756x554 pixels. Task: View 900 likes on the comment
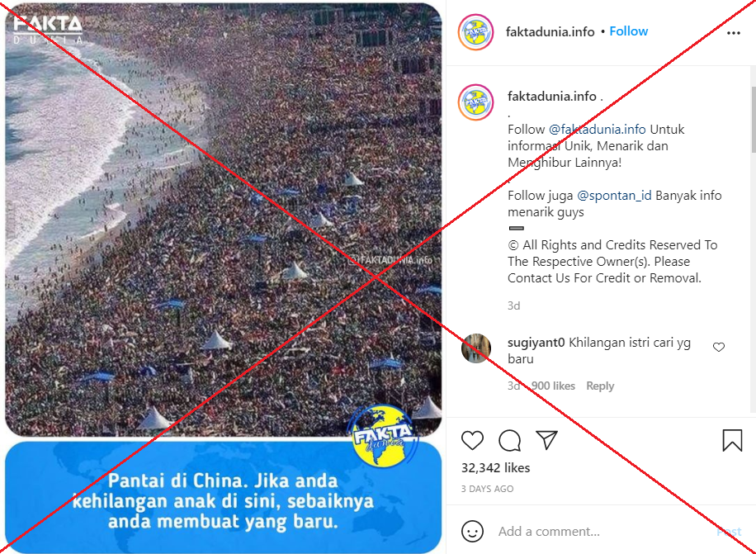coord(553,386)
